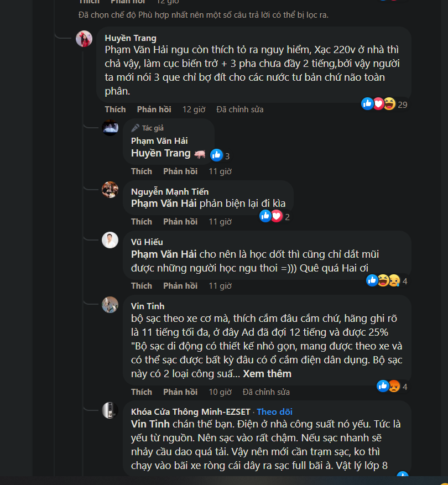Click Vin Tinh's avatar thumbnail
The width and height of the screenshot is (448, 485).
pyautogui.click(x=110, y=305)
